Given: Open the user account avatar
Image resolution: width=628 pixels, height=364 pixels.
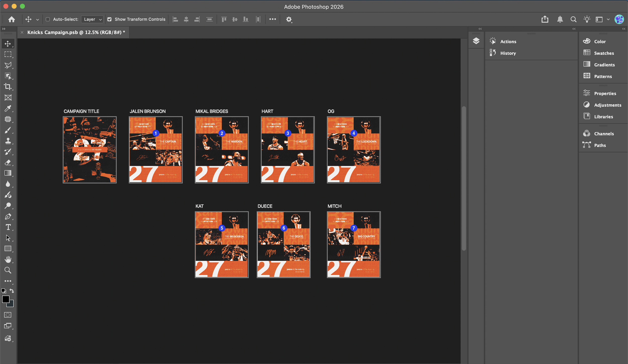Looking at the screenshot, I should point(619,19).
